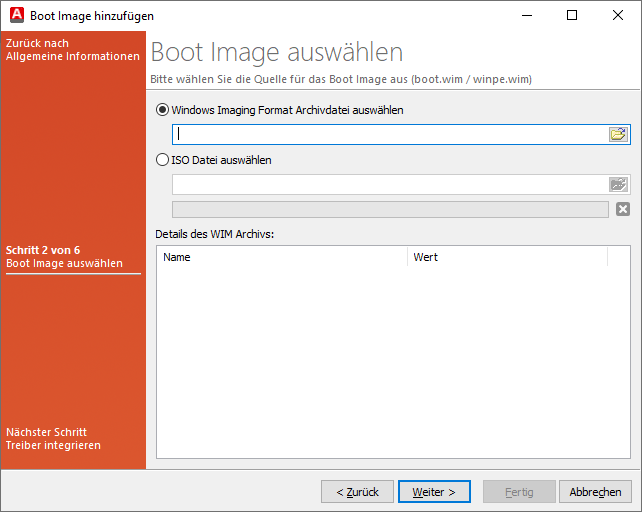Image resolution: width=642 pixels, height=512 pixels.
Task: Click the 'Boot Image auswählen' page heading
Action: 277,52
